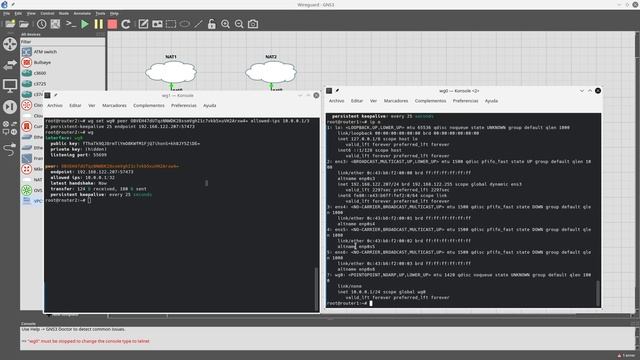This screenshot has height=360, width=640.
Task: Open Editar menu in wg0 Konsole
Action: pos(357,101)
